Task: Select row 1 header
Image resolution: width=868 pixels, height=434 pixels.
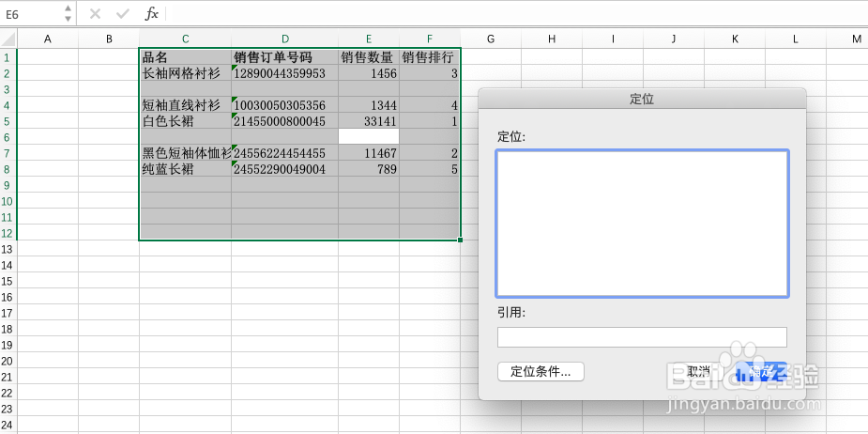Action: click(x=8, y=57)
